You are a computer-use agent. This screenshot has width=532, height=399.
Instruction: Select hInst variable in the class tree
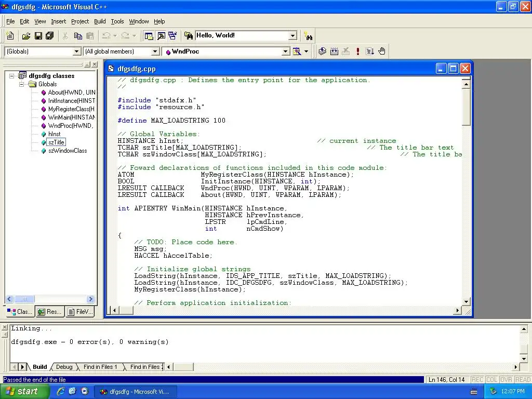pyautogui.click(x=51, y=134)
